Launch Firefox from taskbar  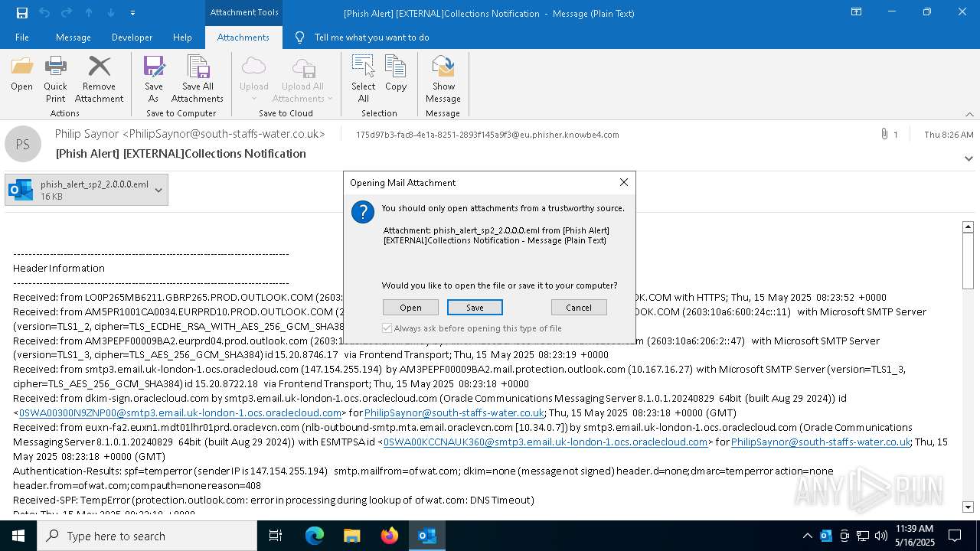[x=390, y=536]
